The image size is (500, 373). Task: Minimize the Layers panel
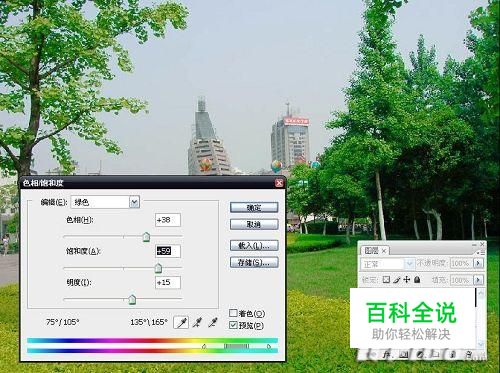tap(474, 244)
